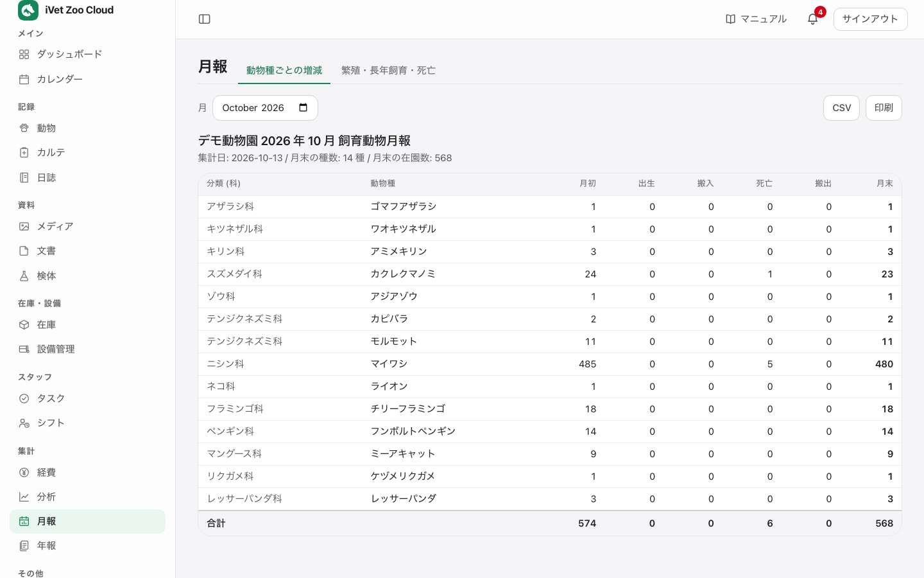This screenshot has width=924, height=578.
Task: Click the サインアウト button
Action: 870,19
